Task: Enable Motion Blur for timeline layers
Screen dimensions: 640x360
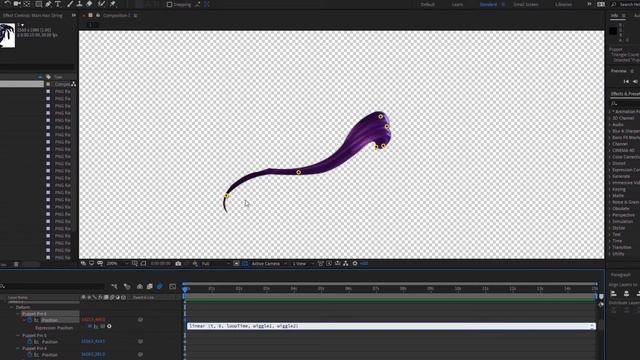Action: (x=160, y=287)
